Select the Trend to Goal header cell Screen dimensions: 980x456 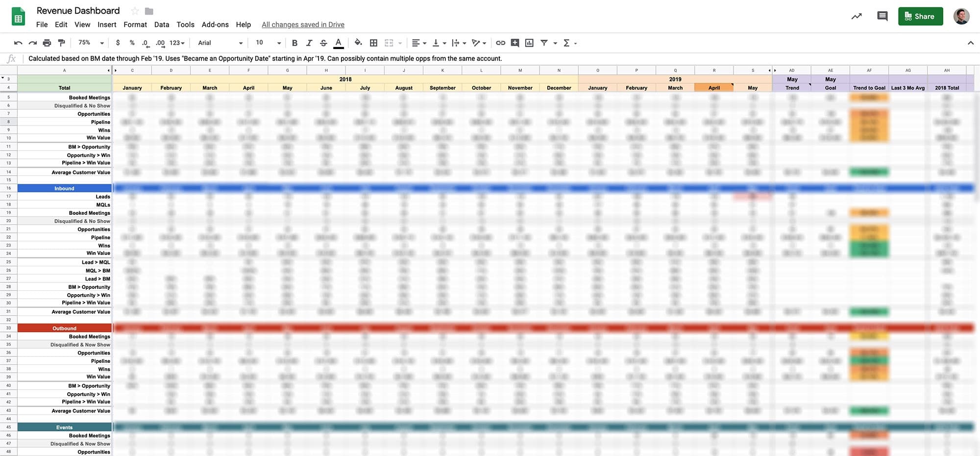(x=869, y=88)
